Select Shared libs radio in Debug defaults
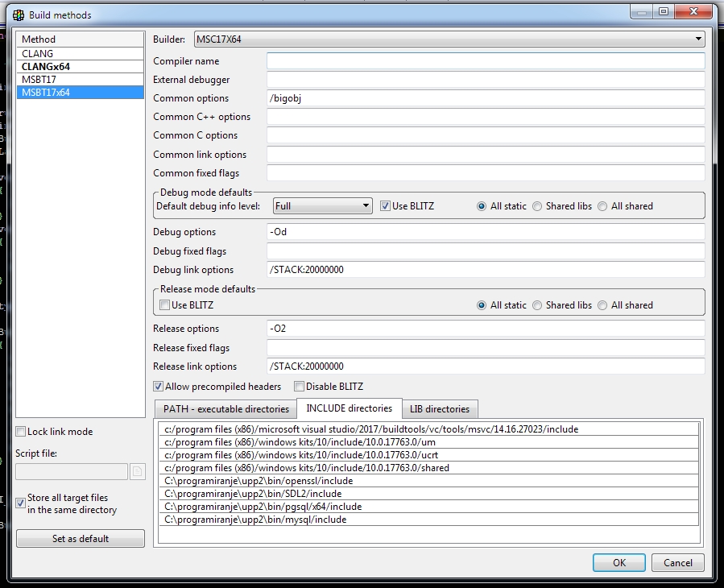Screen dimensions: 724x588 coord(537,206)
